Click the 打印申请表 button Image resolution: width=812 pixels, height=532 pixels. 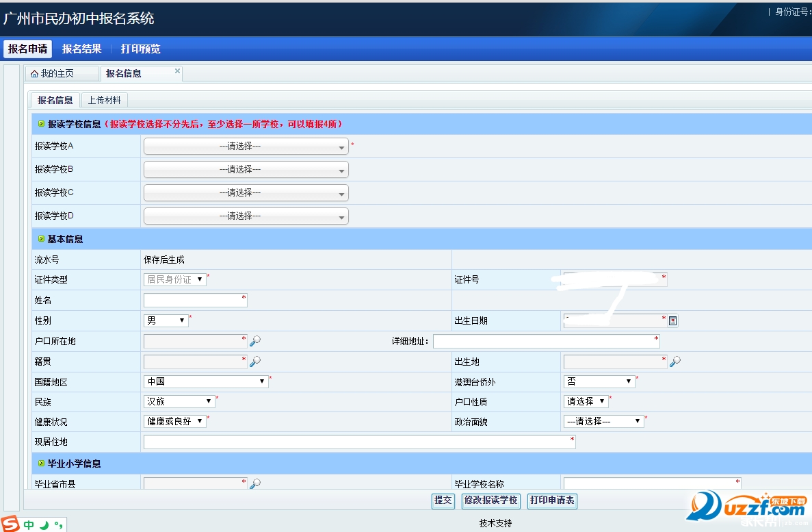click(552, 501)
